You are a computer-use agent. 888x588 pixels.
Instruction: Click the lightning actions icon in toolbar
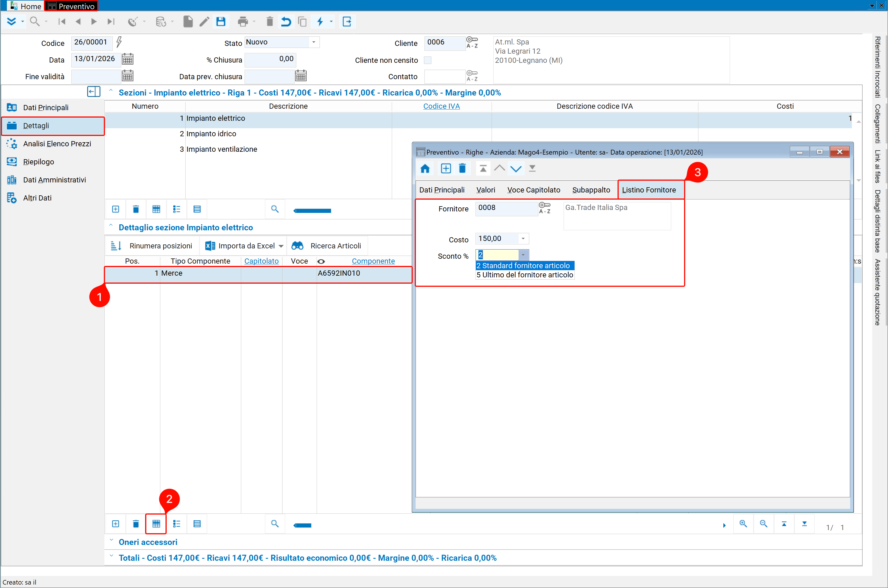320,22
